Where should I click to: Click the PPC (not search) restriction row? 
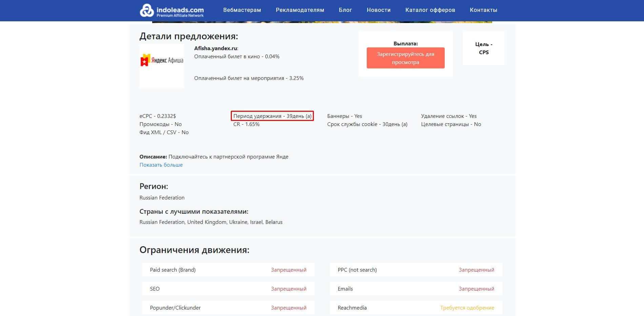416,270
